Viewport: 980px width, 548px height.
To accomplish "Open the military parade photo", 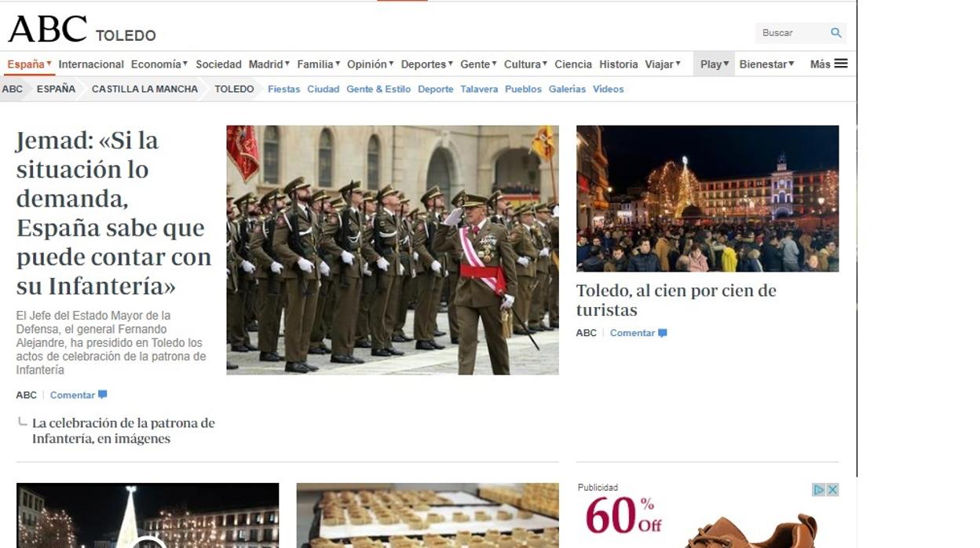I will (x=392, y=250).
